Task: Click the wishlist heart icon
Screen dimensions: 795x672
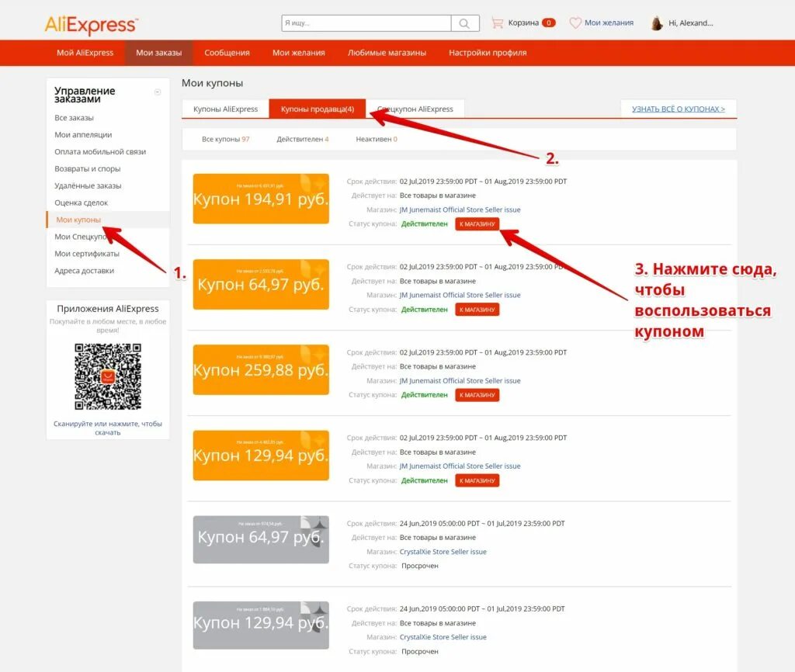Action: [x=575, y=23]
